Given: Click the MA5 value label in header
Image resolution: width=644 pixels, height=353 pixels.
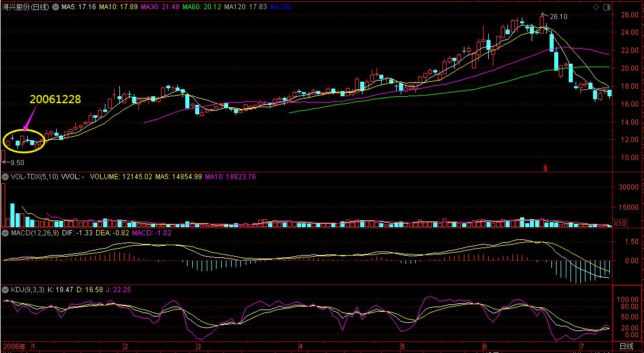Looking at the screenshot, I should tap(78, 7).
